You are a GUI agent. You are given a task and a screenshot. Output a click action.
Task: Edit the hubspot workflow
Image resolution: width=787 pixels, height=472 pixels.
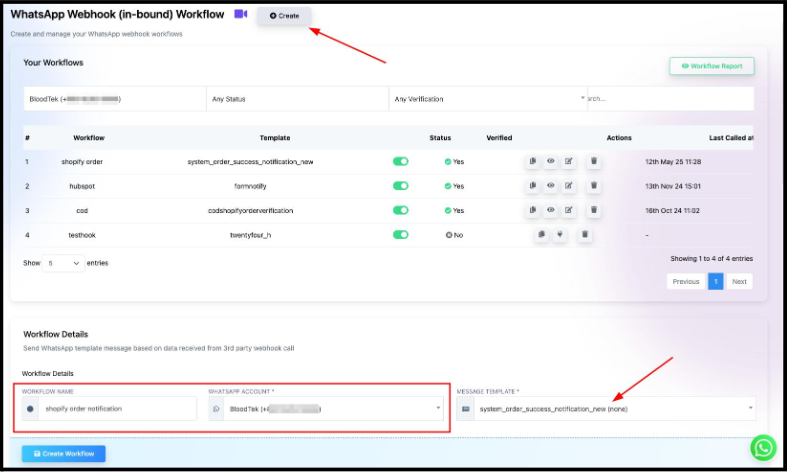(x=569, y=186)
